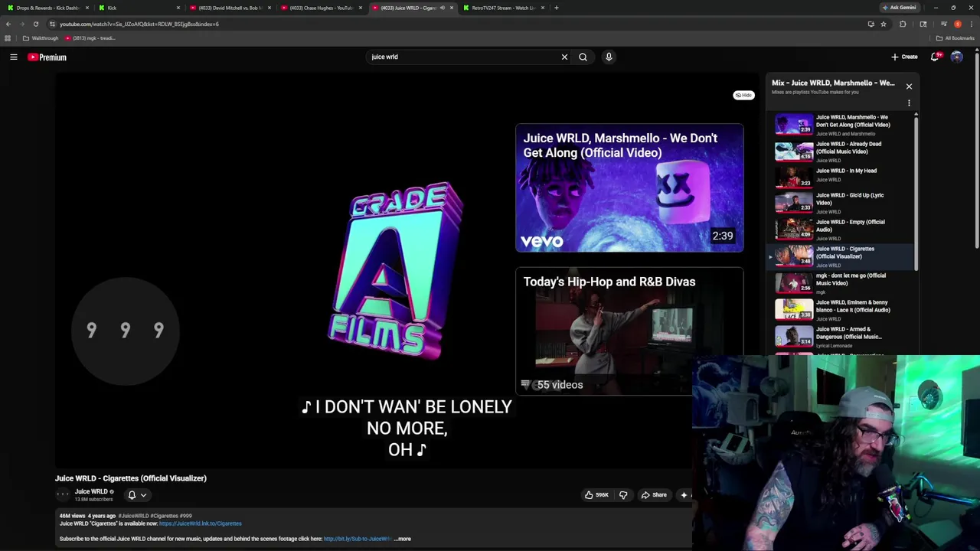This screenshot has width=980, height=551.
Task: Open JuiceWrld.lnk.to/Cigarettes link
Action: pyautogui.click(x=200, y=523)
